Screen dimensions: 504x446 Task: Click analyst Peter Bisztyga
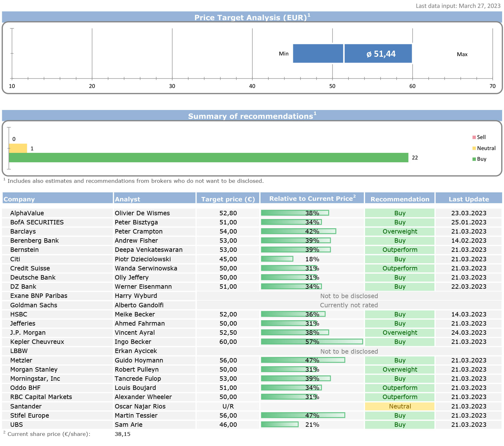tap(136, 222)
